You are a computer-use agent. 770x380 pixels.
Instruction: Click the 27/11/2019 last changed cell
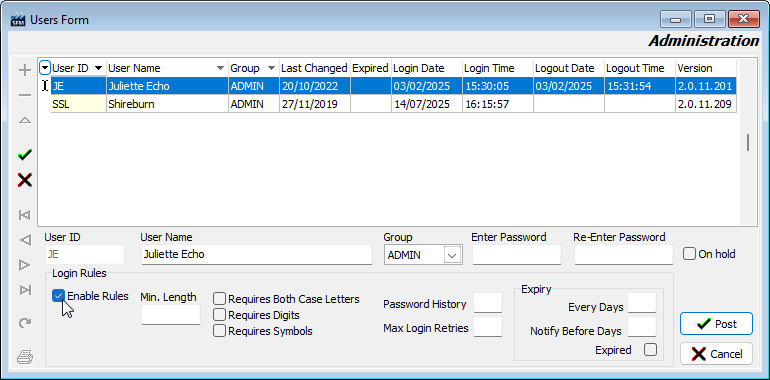[314, 104]
